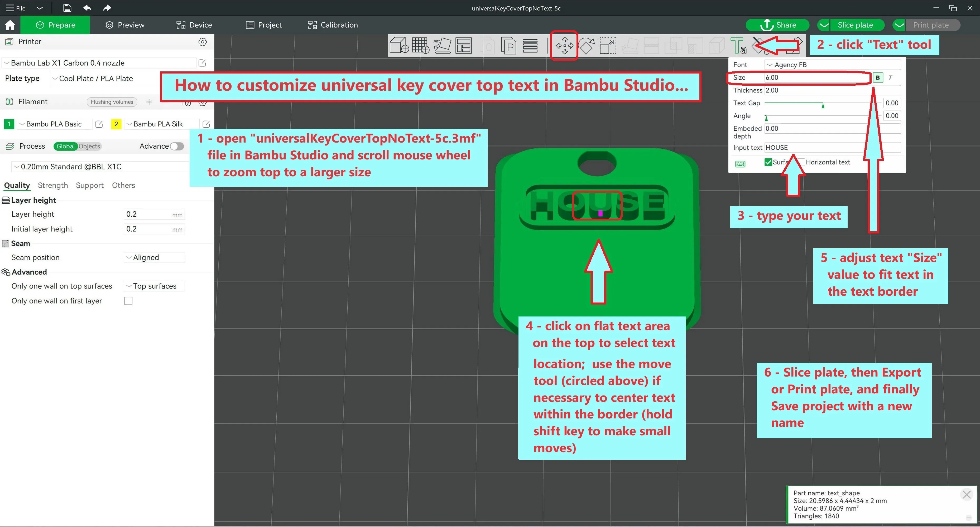Switch to the Calibration tab
Screen dimensions: 980x527
point(333,25)
